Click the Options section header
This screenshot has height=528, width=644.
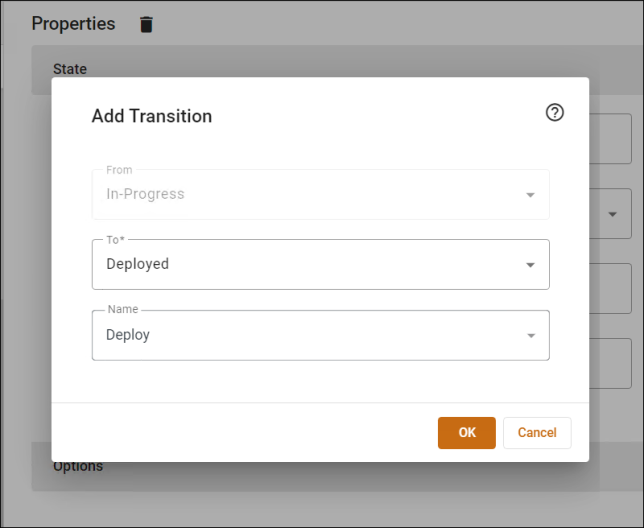(78, 467)
